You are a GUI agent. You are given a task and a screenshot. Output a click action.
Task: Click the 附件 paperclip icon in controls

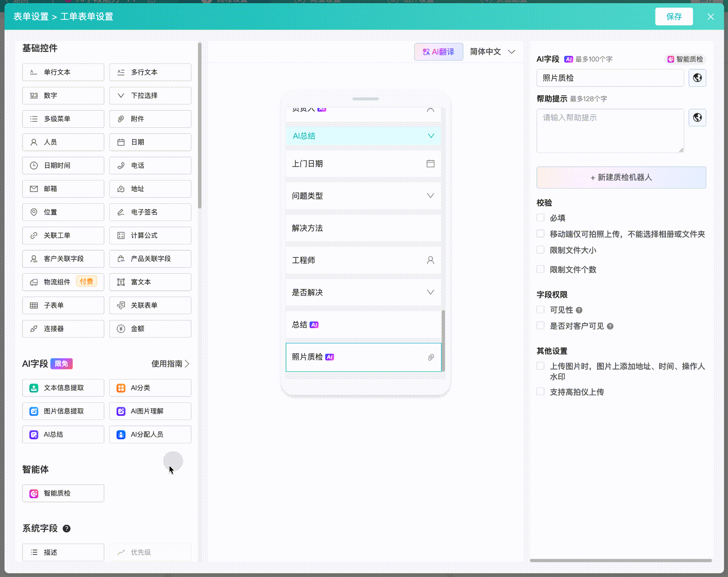121,119
